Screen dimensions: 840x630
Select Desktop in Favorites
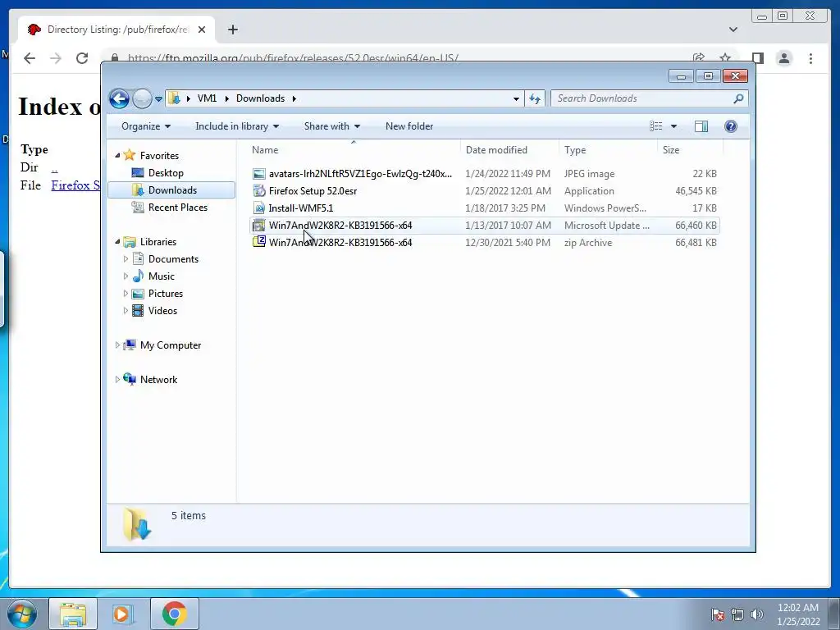pyautogui.click(x=166, y=173)
